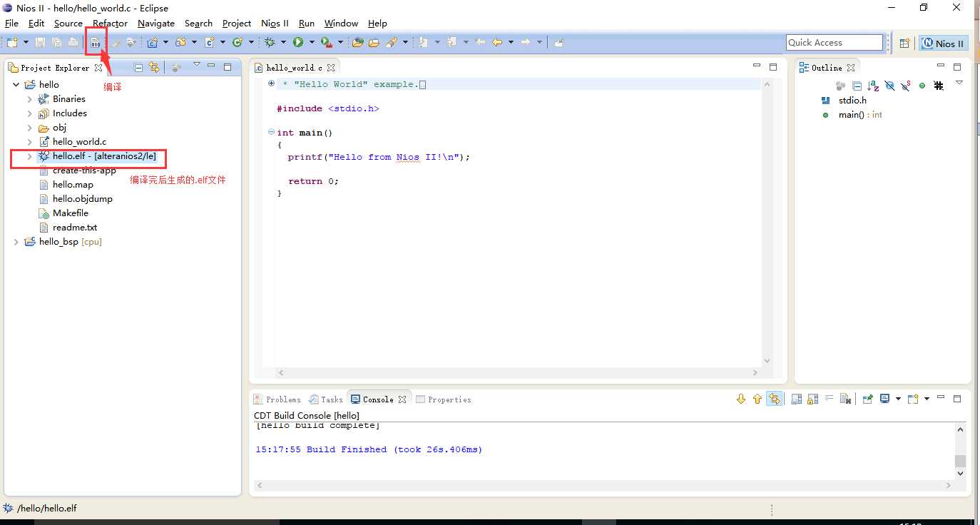Open the Nios II menu
980x525 pixels.
[x=275, y=24]
